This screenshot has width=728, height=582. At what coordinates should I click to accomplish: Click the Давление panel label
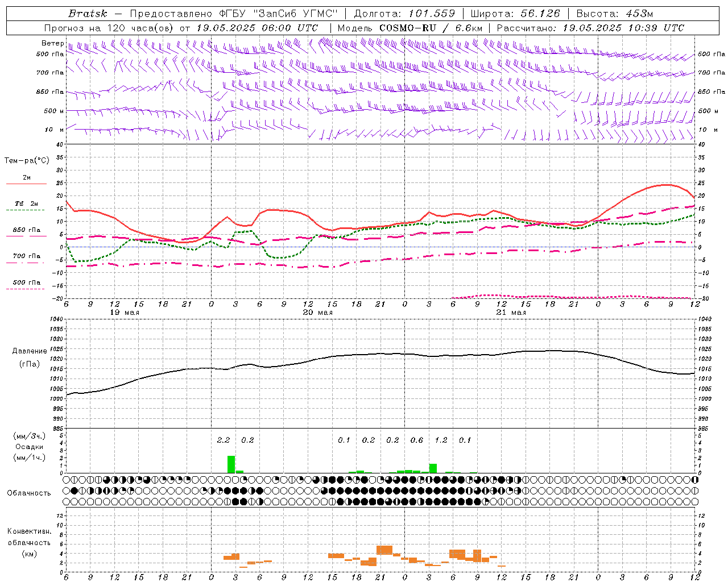(x=30, y=351)
